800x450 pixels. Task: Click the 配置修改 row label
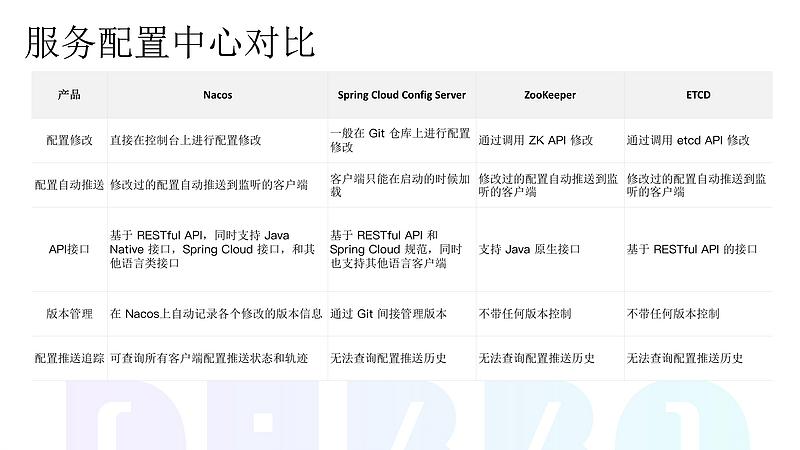click(x=69, y=140)
